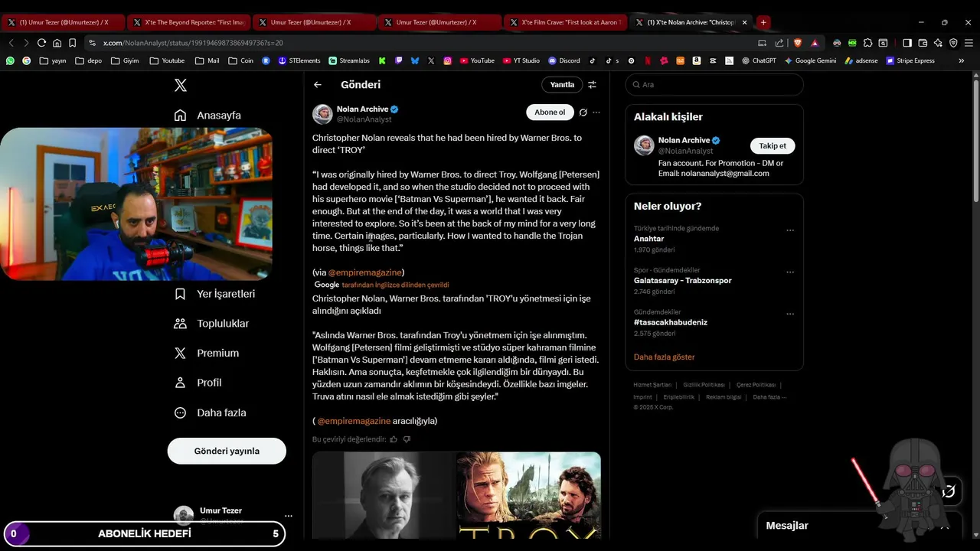Screen dimensions: 980x551
Task: Open Streamlabs bookmark
Action: pos(349,60)
